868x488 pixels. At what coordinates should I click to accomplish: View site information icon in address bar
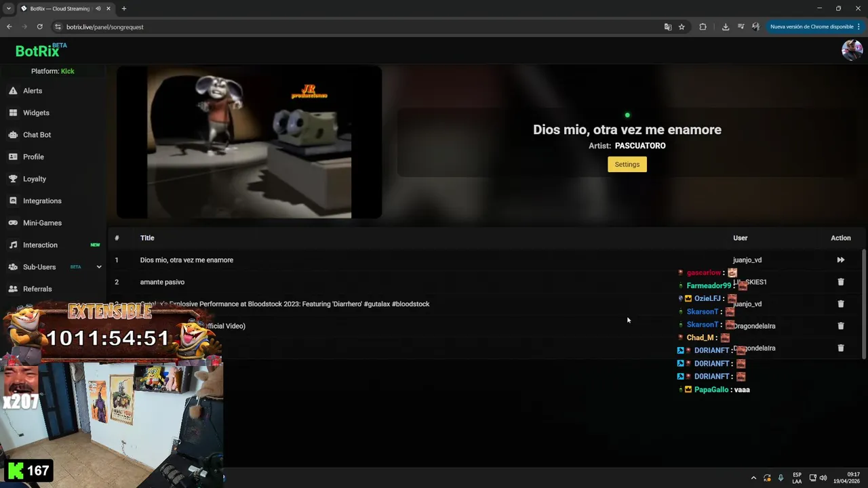(x=58, y=27)
